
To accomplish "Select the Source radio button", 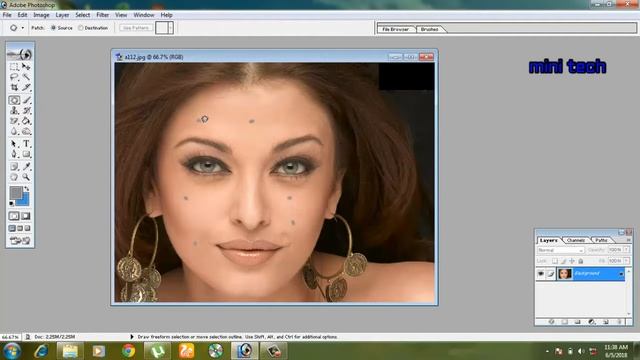I will coord(53,28).
